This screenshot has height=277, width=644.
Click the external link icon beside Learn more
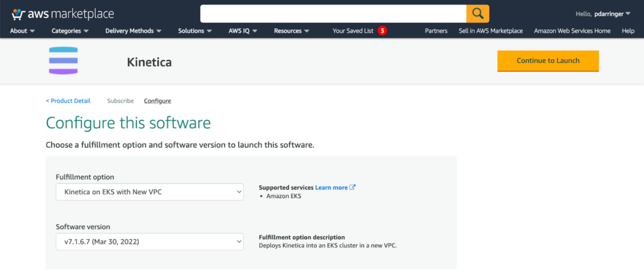(353, 187)
